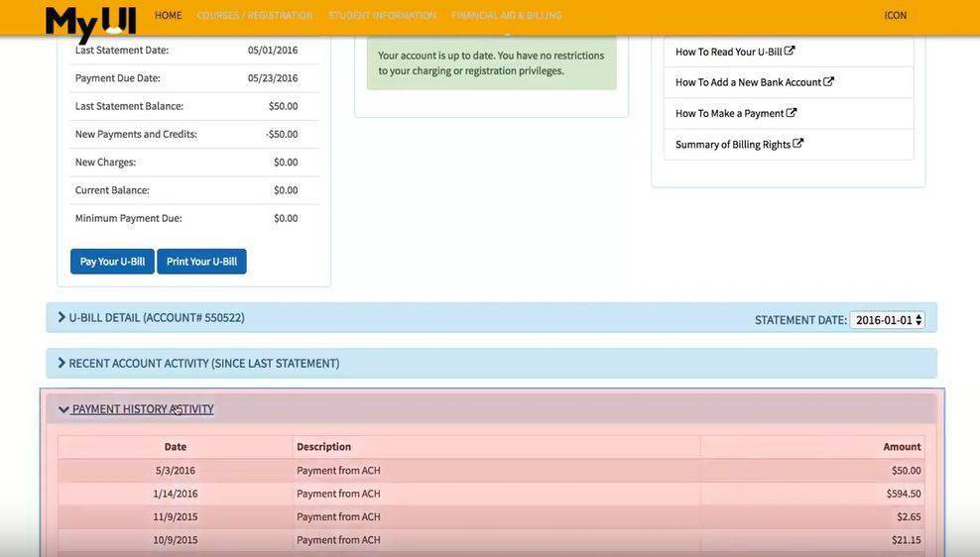Image resolution: width=980 pixels, height=557 pixels.
Task: Click Payment Due Date value 05/23/2016
Action: (x=273, y=78)
